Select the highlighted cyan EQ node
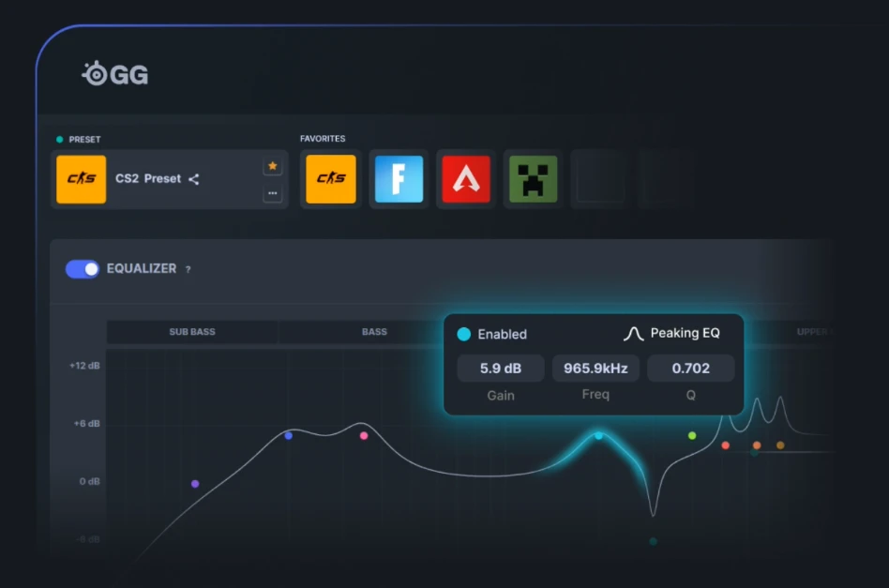The width and height of the screenshot is (889, 588). (x=598, y=435)
